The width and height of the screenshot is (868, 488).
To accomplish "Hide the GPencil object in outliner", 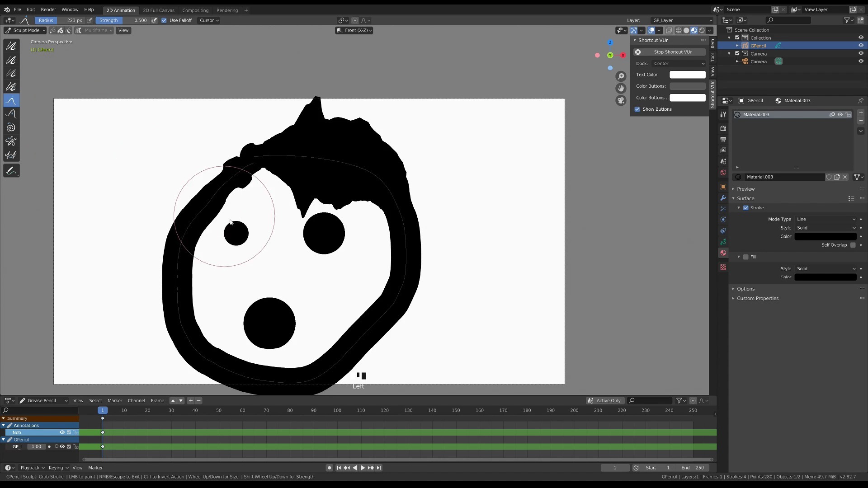I will [x=860, y=46].
